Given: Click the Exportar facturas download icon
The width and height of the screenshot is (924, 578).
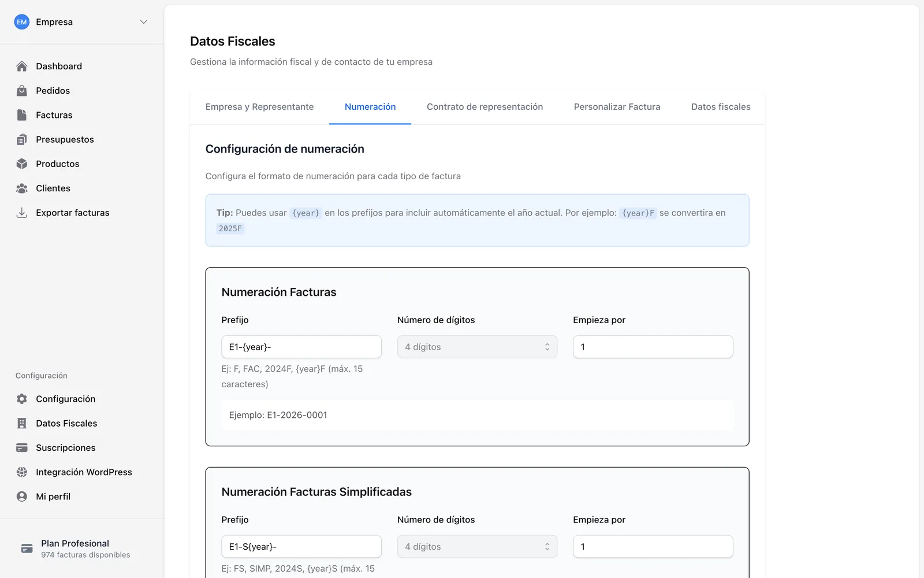Looking at the screenshot, I should [x=22, y=213].
